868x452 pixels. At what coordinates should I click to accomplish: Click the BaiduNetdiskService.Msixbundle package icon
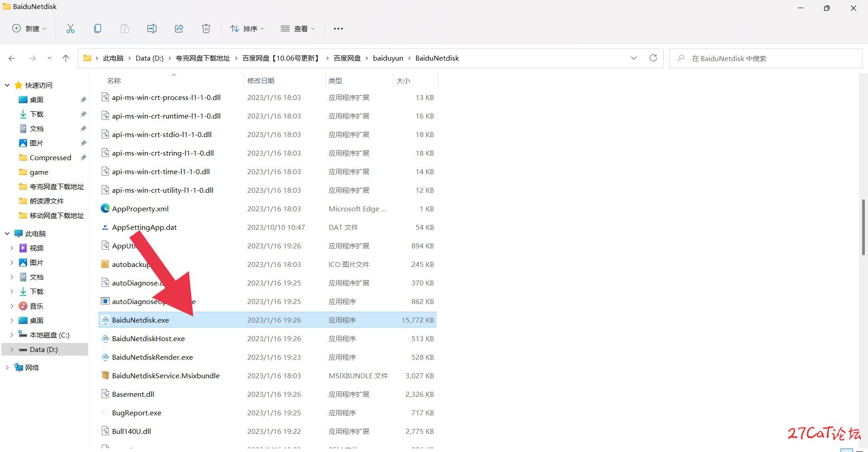(x=105, y=376)
